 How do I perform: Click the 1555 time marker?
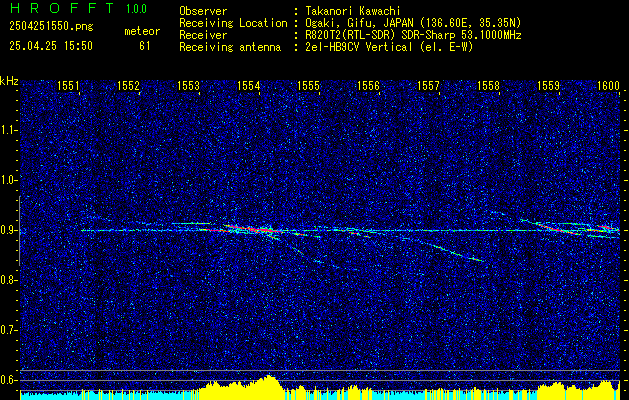coord(308,86)
